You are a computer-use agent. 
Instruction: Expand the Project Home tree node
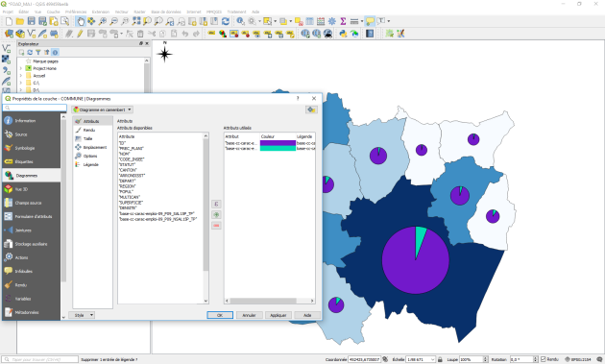21,68
